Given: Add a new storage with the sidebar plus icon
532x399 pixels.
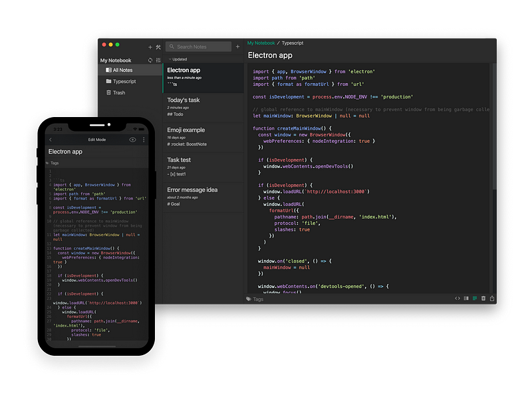Looking at the screenshot, I should 150,47.
